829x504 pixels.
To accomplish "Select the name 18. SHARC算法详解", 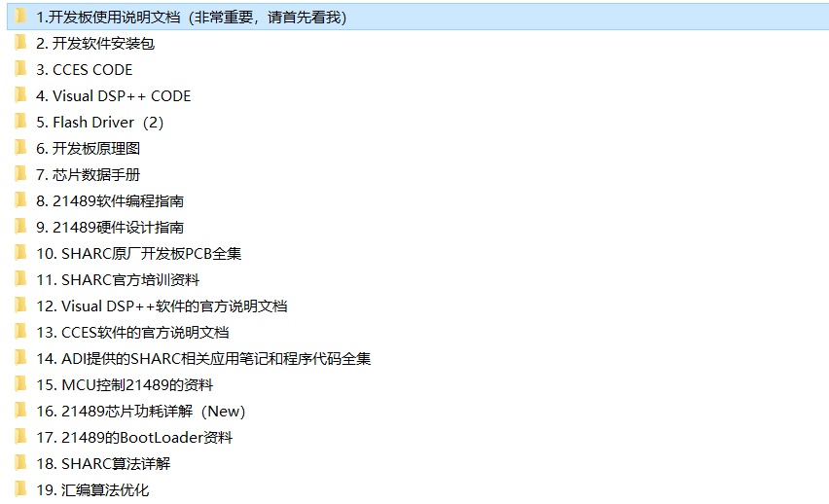I will tap(103, 464).
